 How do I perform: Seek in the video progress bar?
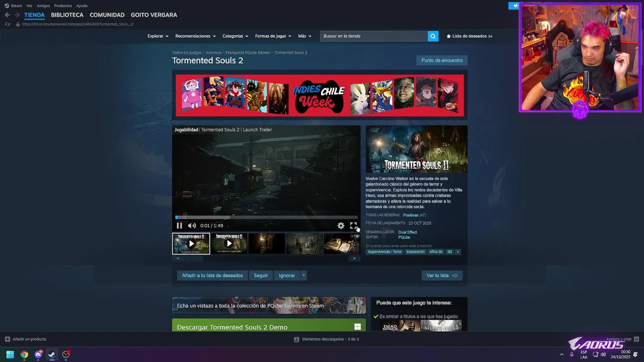click(x=266, y=217)
